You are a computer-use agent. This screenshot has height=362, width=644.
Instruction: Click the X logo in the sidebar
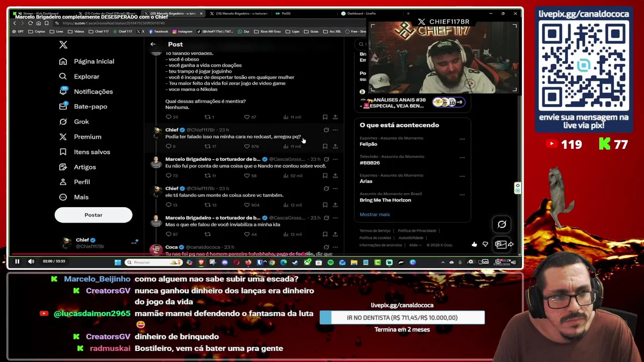(x=63, y=45)
